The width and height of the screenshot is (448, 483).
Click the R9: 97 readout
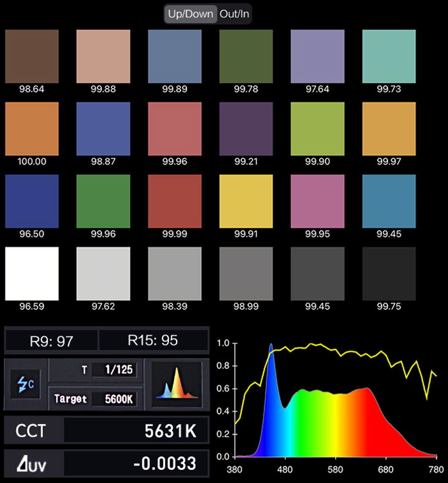click(51, 341)
